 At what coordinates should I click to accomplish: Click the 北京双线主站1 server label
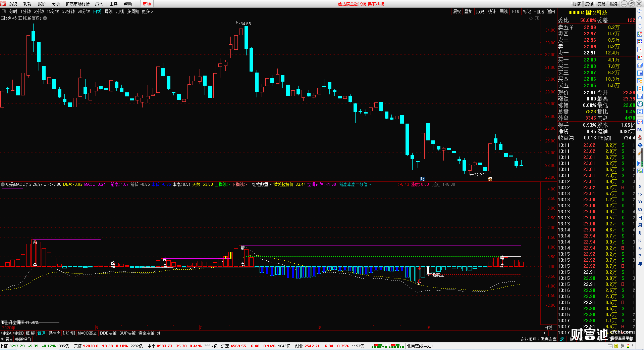[x=420, y=346]
